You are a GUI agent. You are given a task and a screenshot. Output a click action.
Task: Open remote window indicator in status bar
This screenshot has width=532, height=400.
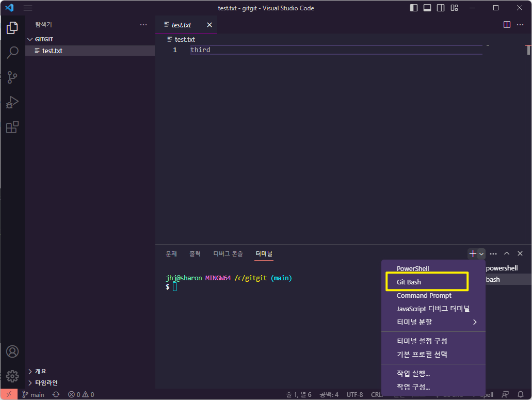click(9, 394)
